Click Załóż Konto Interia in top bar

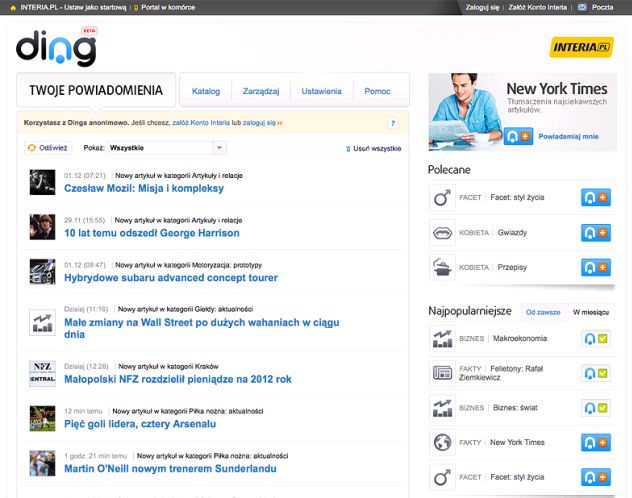pos(538,7)
